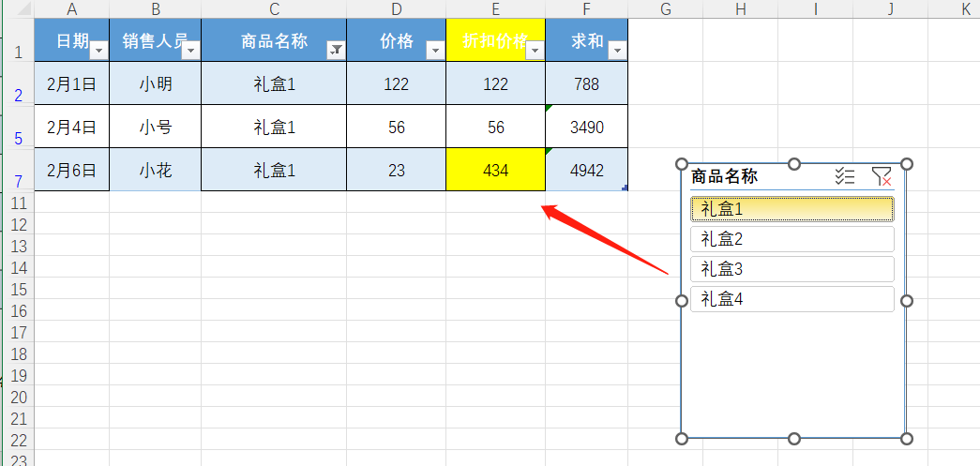Open the 价格 column filter dropdown
This screenshot has width=980, height=466.
pyautogui.click(x=435, y=52)
